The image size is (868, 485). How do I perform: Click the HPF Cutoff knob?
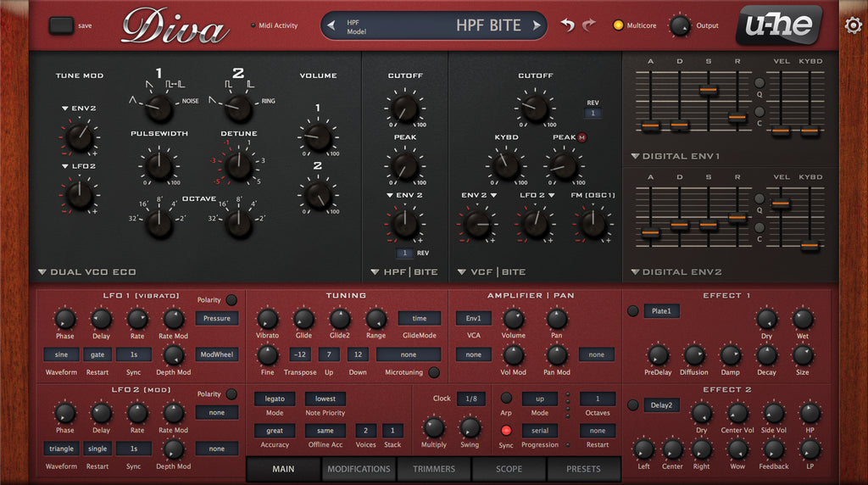pos(404,108)
